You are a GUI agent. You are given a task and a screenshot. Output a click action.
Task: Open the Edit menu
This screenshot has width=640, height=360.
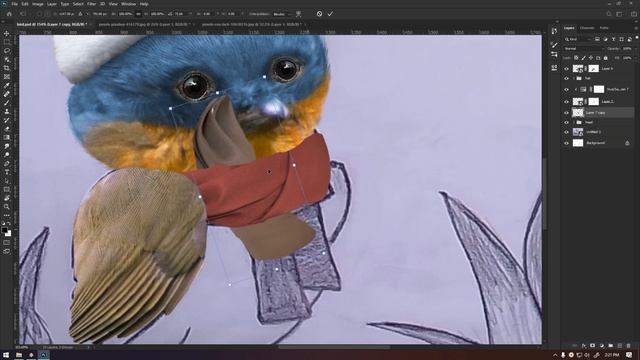25,4
